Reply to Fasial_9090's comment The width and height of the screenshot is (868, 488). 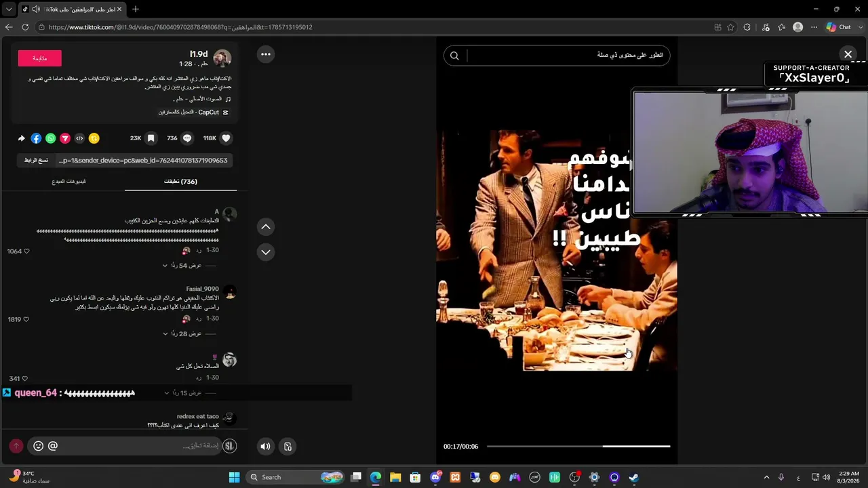(x=199, y=319)
